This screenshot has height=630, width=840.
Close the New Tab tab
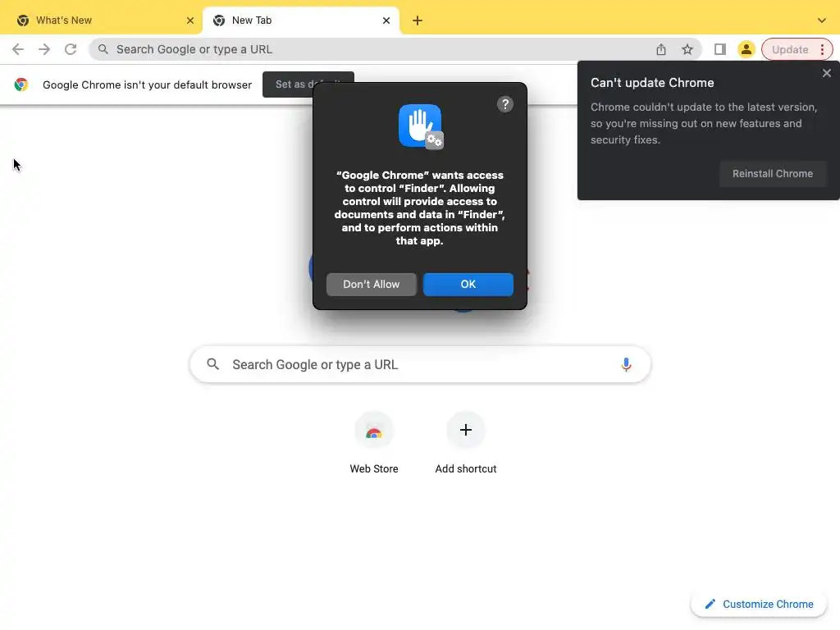(x=386, y=21)
